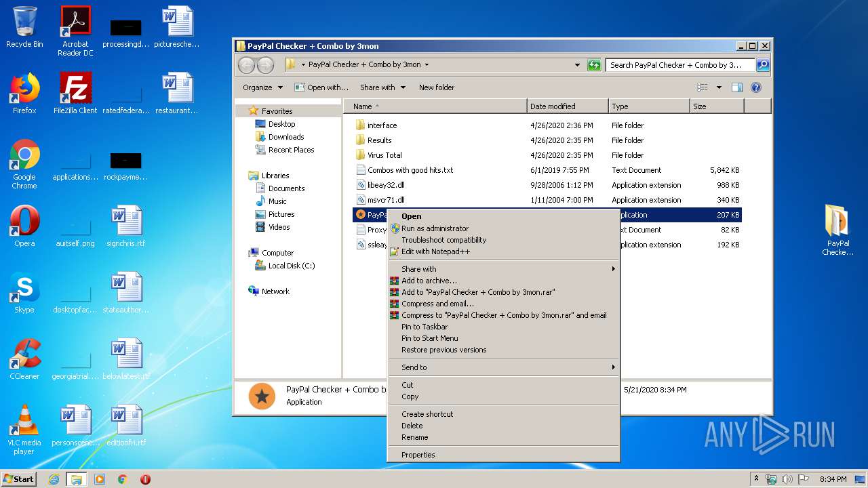This screenshot has height=488, width=868.
Task: Click Chrome icon in taskbar
Action: 123,479
